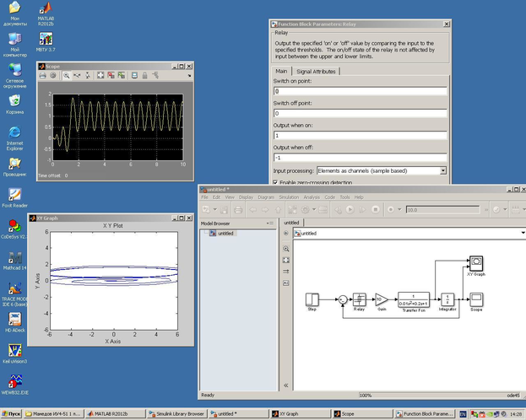This screenshot has width=526, height=420.
Task: Expand the model path dropdown arrow
Action: (522, 233)
